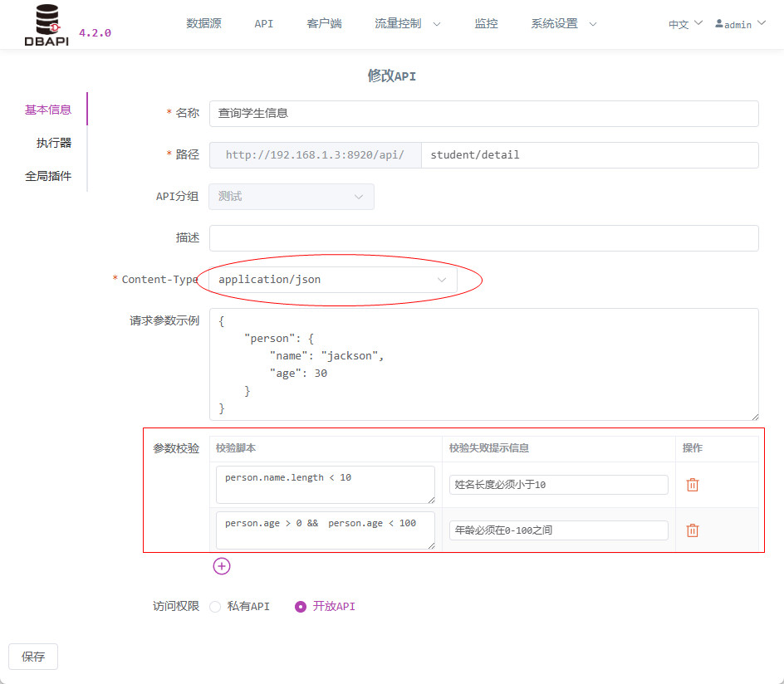Click the person.name.length < 10 script box
784x684 pixels.
326,485
